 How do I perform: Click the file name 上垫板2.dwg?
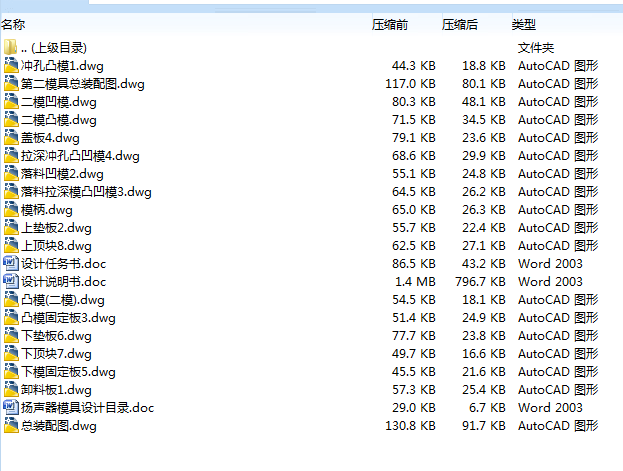[56, 228]
